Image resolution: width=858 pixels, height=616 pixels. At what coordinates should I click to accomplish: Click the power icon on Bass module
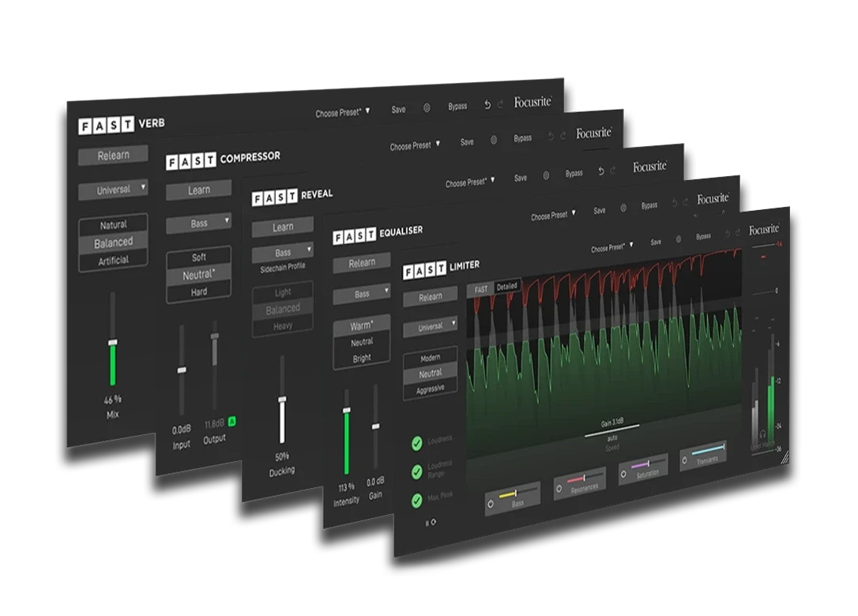(491, 503)
